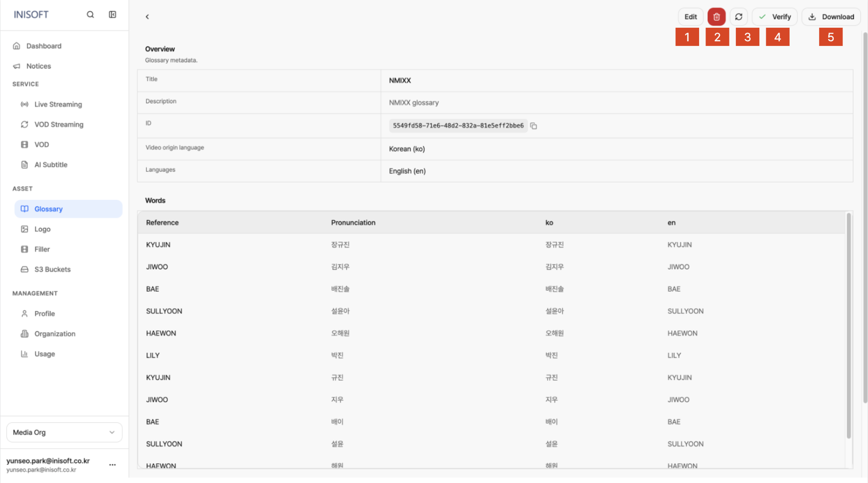Open Filler in the sidebar
The image size is (868, 483).
click(x=68, y=249)
